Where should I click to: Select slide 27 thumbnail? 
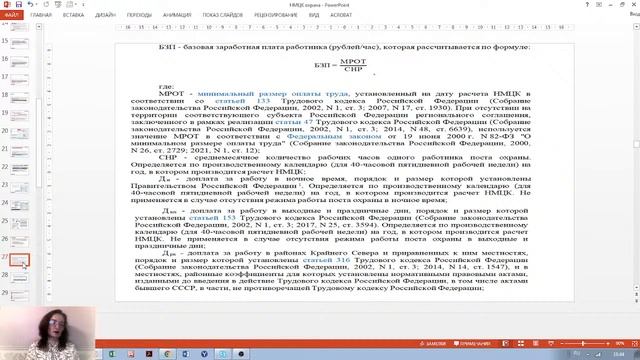pos(19,260)
